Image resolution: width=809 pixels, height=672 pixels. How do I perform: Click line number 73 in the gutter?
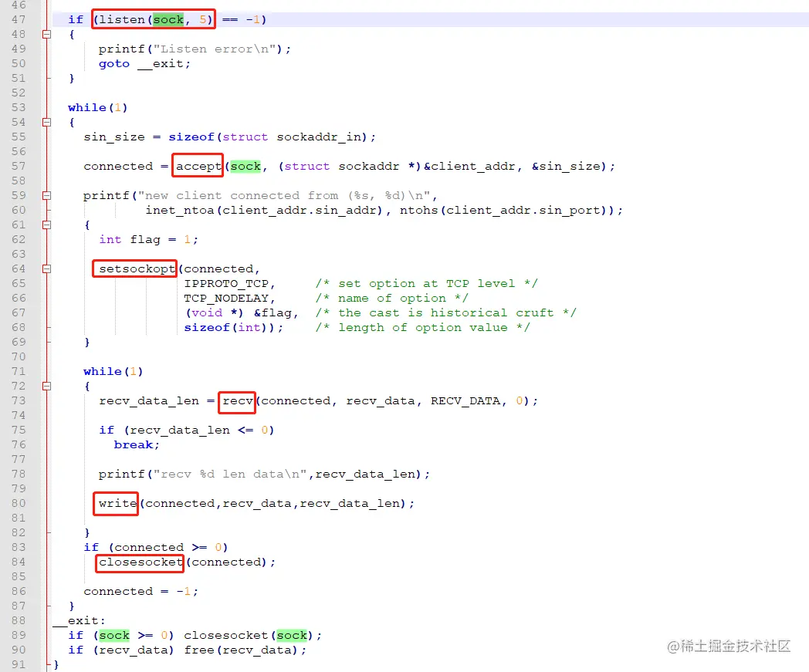[19, 400]
